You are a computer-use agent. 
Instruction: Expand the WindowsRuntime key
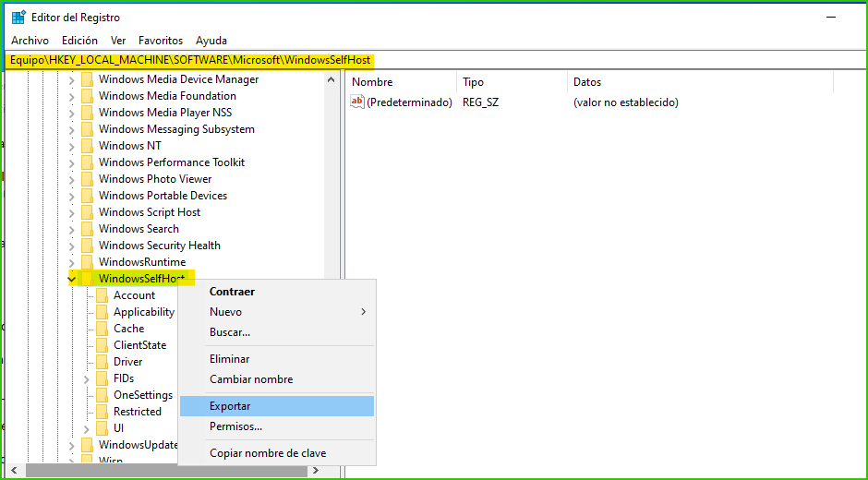[72, 262]
